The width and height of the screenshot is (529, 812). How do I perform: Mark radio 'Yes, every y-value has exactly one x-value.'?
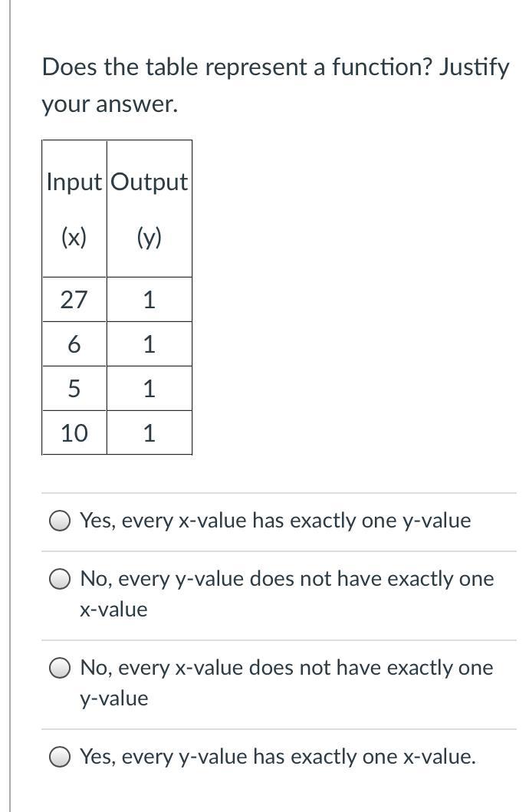pyautogui.click(x=60, y=758)
